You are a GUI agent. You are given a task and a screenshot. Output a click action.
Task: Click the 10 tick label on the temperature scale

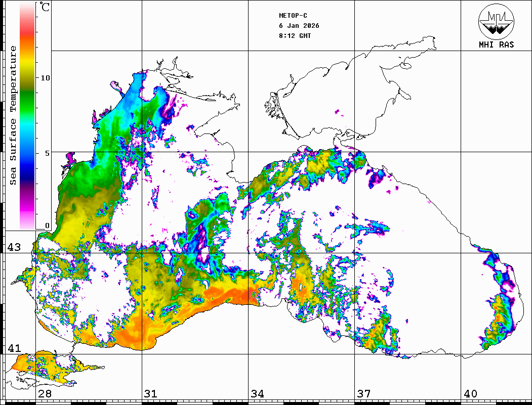click(x=46, y=78)
